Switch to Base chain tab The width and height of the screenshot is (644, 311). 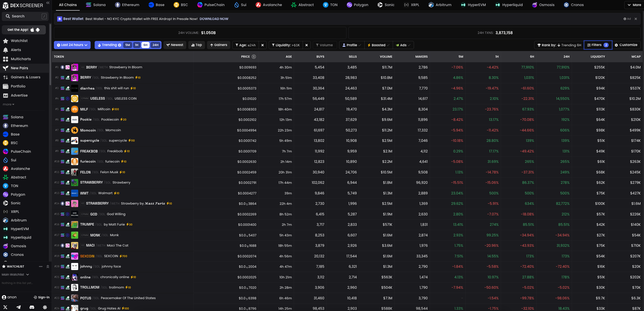(x=156, y=5)
